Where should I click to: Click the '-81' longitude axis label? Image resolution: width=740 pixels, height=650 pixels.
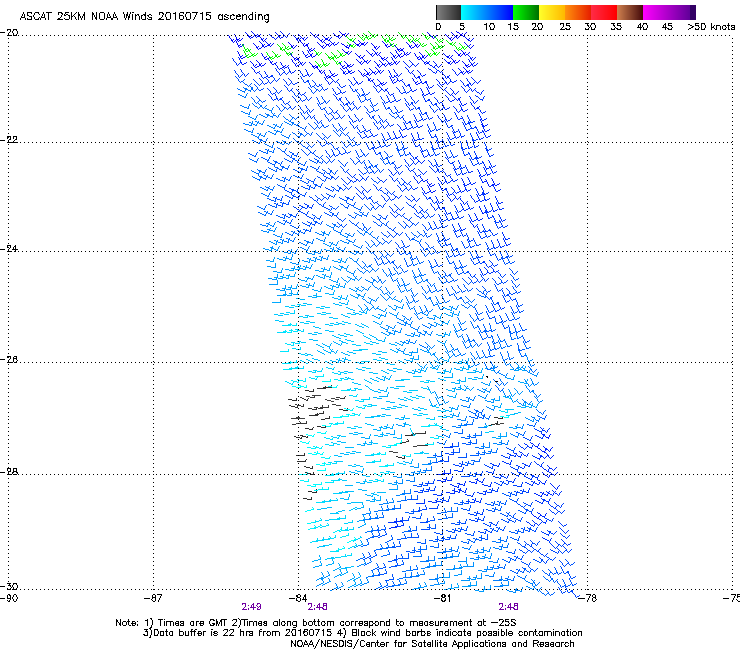[x=442, y=598]
